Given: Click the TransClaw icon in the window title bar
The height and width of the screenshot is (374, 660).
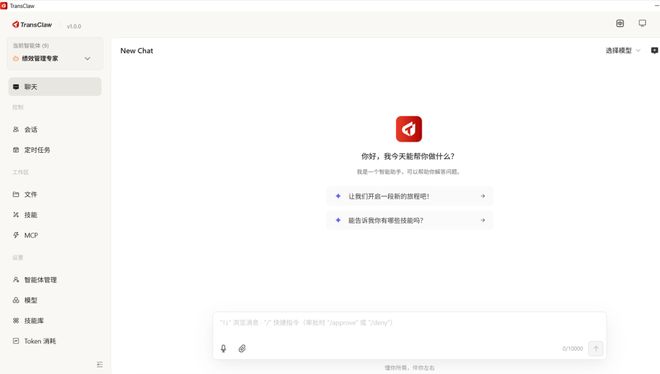Looking at the screenshot, I should (4, 5).
